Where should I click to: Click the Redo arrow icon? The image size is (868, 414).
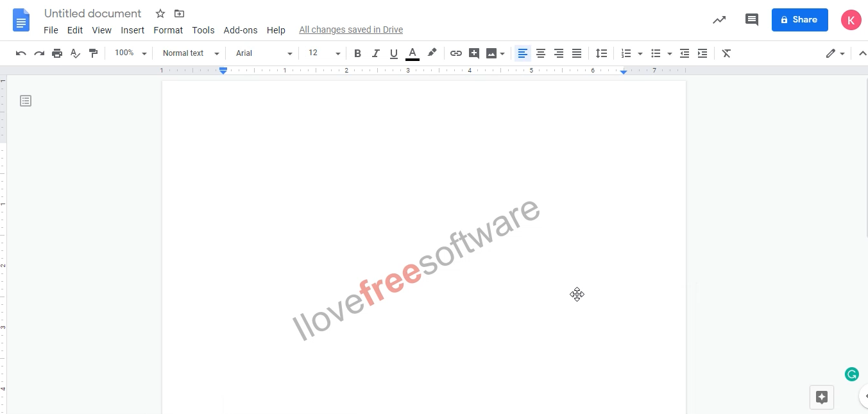tap(39, 53)
